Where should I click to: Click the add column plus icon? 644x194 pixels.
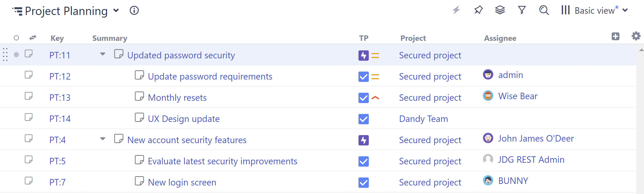tap(615, 36)
